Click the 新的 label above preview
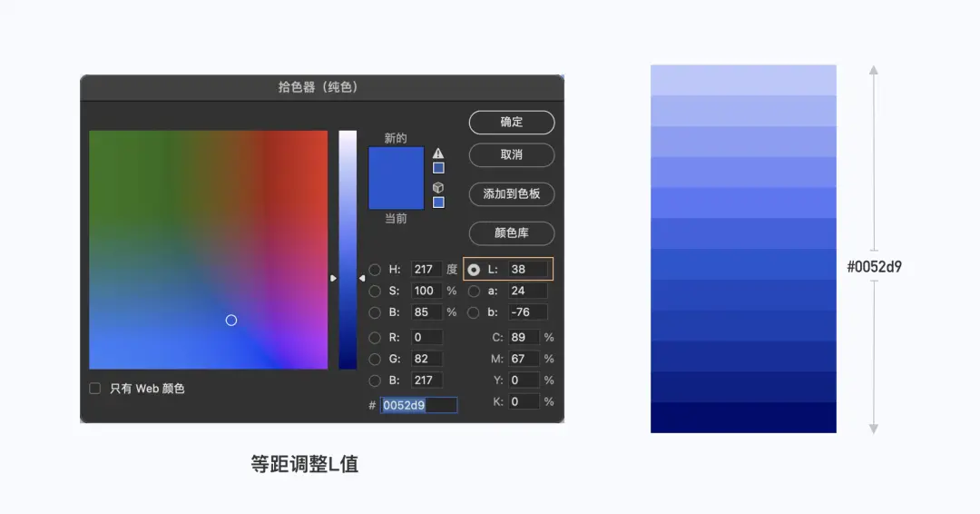This screenshot has height=514, width=980. point(396,138)
